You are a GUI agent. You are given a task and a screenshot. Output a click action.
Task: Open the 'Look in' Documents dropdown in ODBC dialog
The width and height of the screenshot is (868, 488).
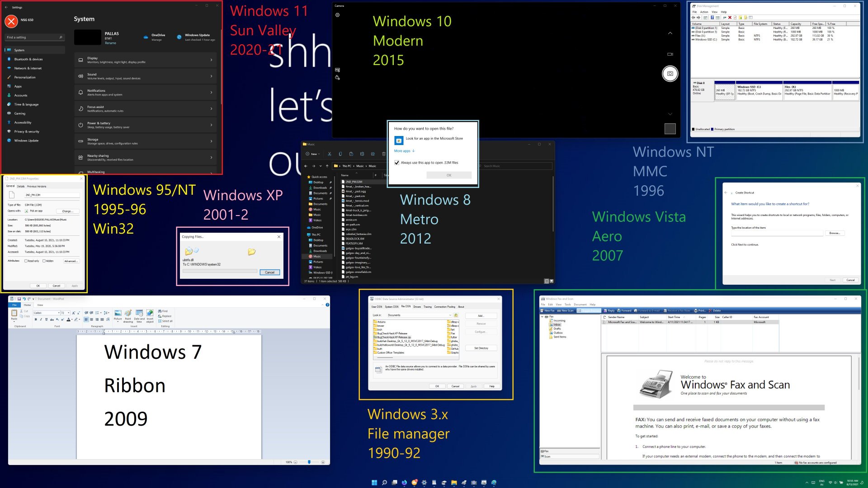click(x=450, y=315)
